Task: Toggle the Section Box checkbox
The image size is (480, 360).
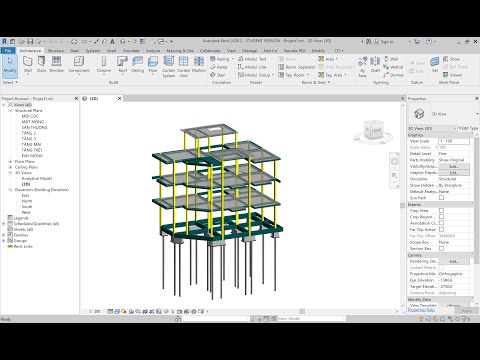Action: pyautogui.click(x=441, y=248)
